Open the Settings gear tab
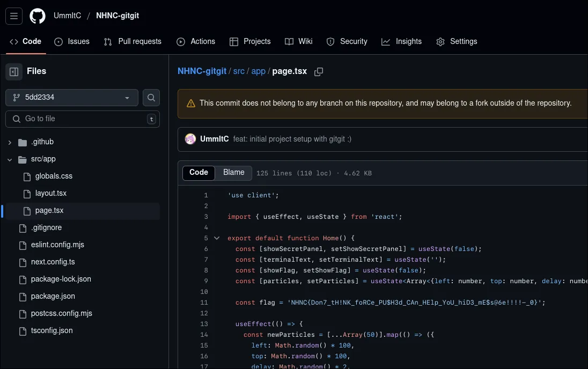 click(x=457, y=41)
